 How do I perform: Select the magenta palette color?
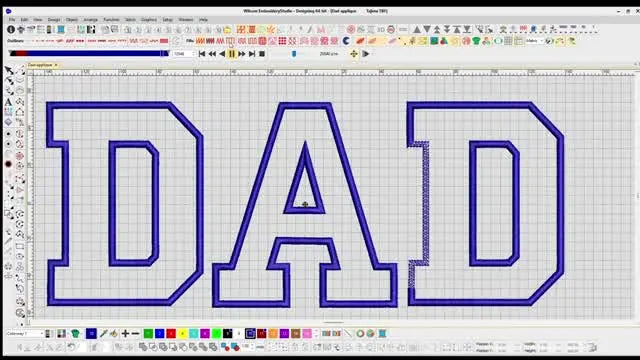tap(205, 333)
